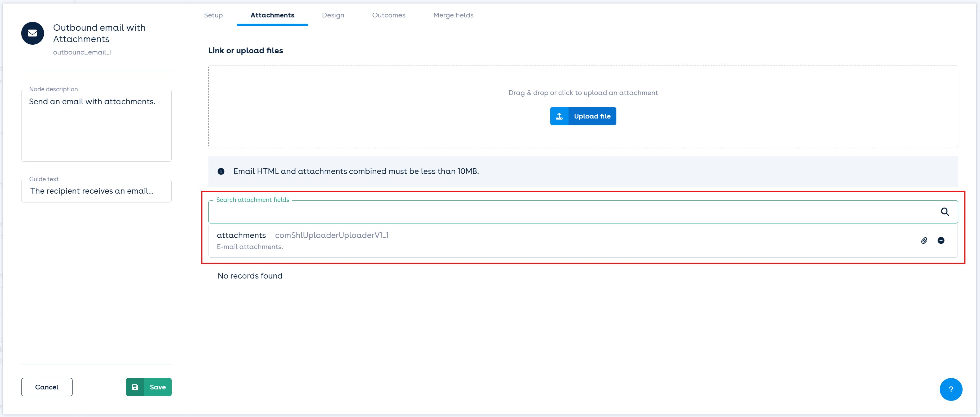This screenshot has height=417, width=980.
Task: Click the 'No records found' message
Action: coord(250,276)
